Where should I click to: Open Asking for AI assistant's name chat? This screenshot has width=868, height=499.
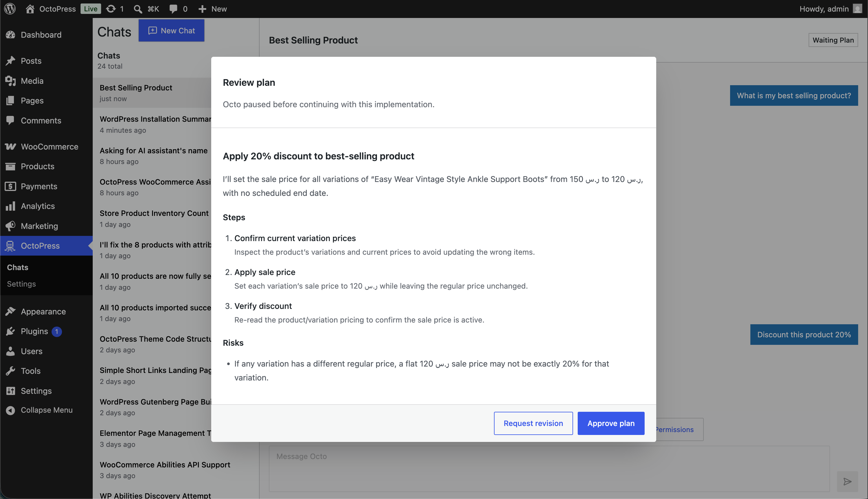pos(152,156)
